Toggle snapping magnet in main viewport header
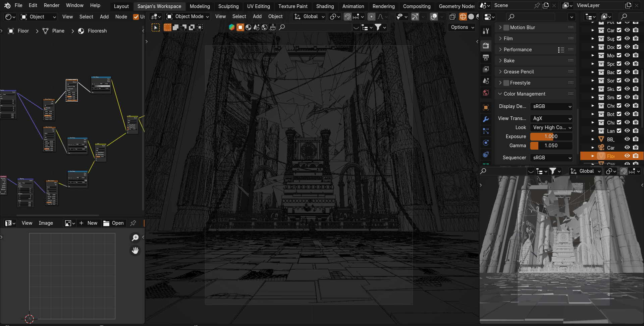Screen dimensions: 644x326 [348, 16]
